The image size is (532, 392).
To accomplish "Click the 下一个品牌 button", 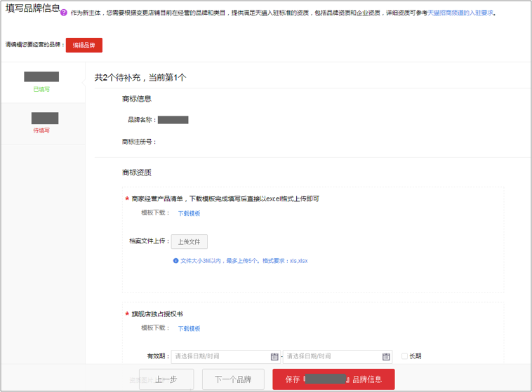I will (x=234, y=379).
